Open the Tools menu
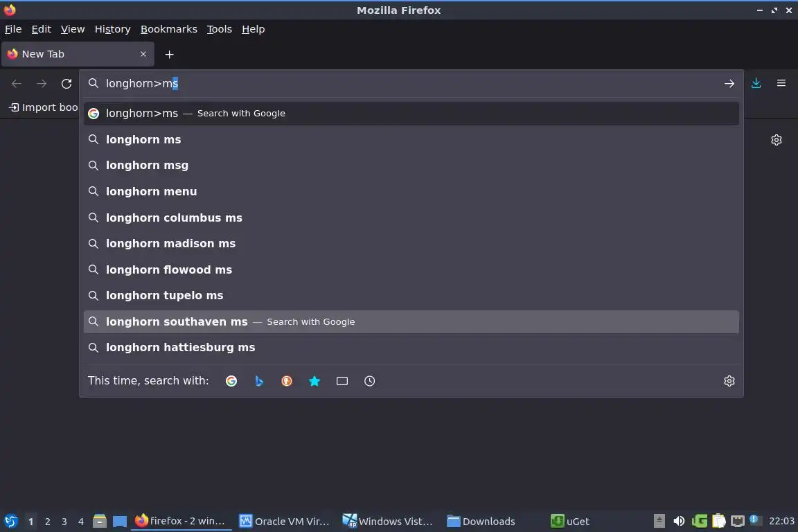798x532 pixels. pyautogui.click(x=220, y=29)
